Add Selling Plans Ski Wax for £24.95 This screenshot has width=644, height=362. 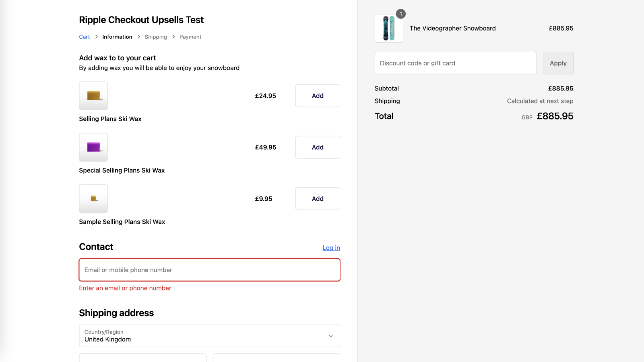[317, 96]
